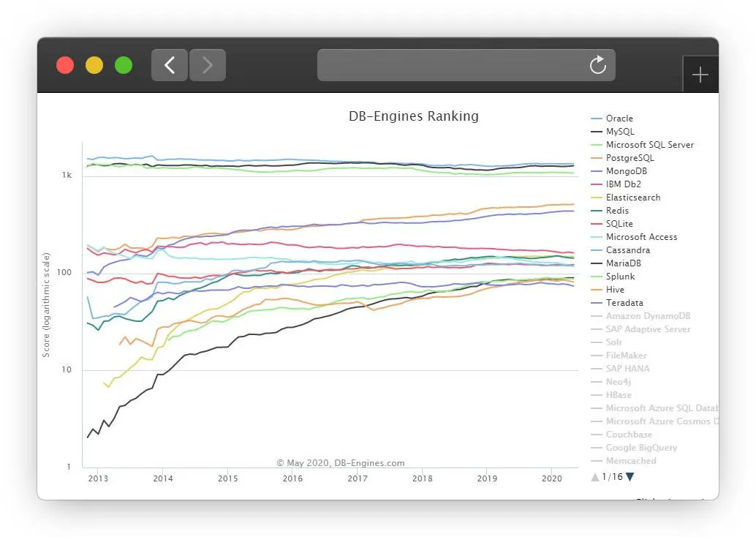This screenshot has height=537, width=756.
Task: Click the 1/16 legend page indicator
Action: point(612,477)
